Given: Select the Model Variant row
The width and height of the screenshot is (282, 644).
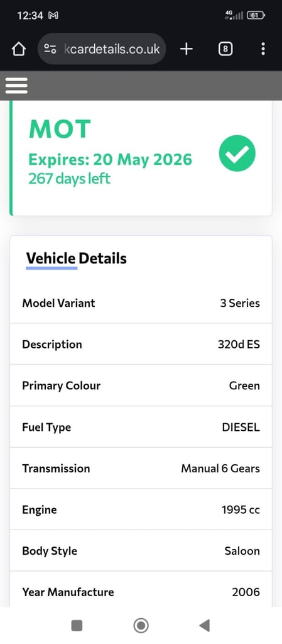Looking at the screenshot, I should click(x=141, y=303).
